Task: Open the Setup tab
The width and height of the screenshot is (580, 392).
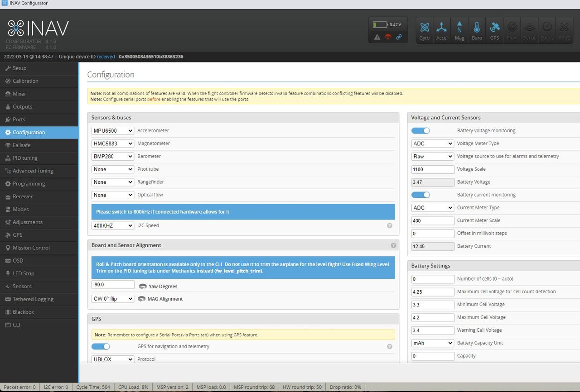Action: (x=39, y=68)
